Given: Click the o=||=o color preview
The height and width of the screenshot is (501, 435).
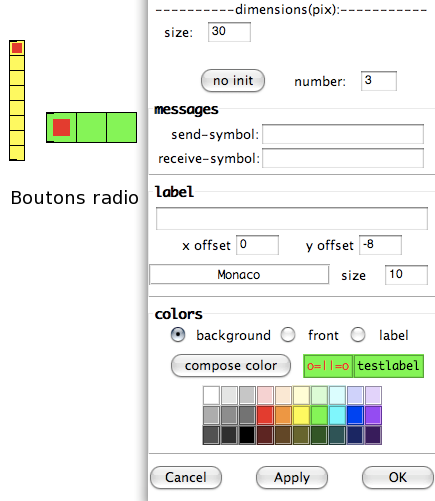Looking at the screenshot, I should (328, 366).
